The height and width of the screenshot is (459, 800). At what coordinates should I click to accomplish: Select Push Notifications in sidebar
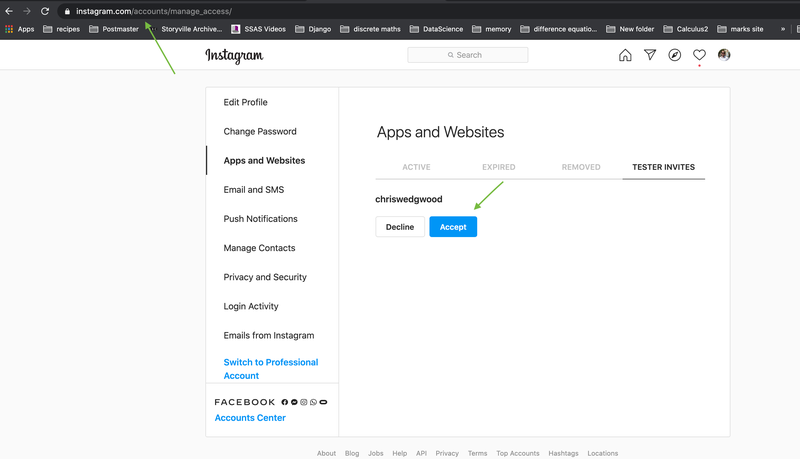point(260,218)
